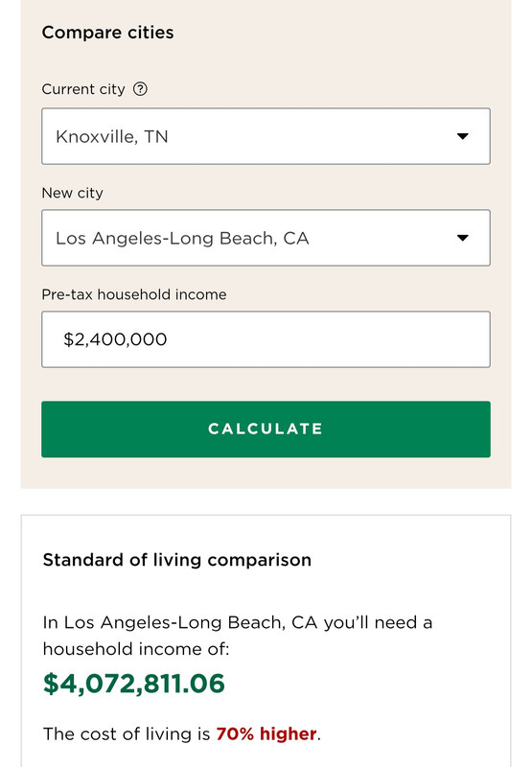Click the text The cost of living is
Screen dimensions: 532x767
(x=127, y=733)
